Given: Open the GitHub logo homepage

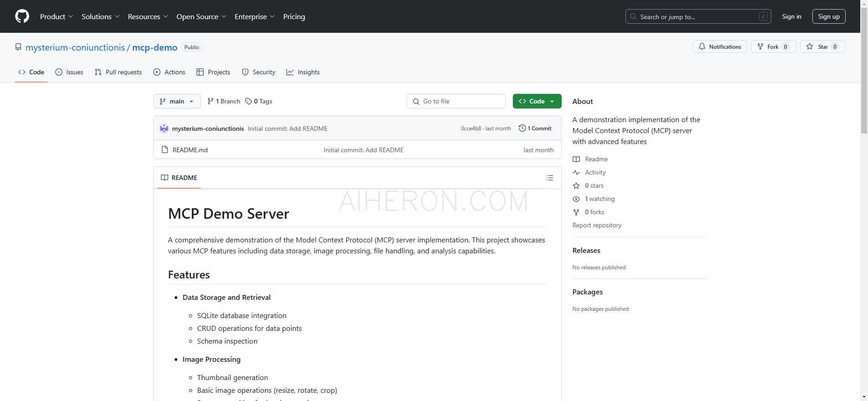Looking at the screenshot, I should tap(22, 16).
